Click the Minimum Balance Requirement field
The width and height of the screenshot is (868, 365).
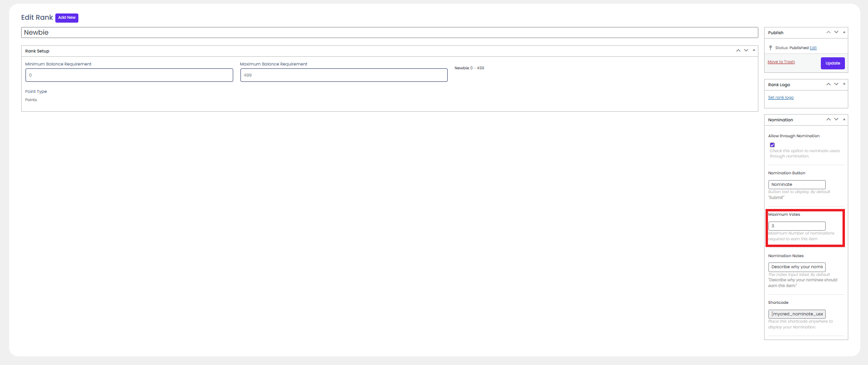(129, 75)
